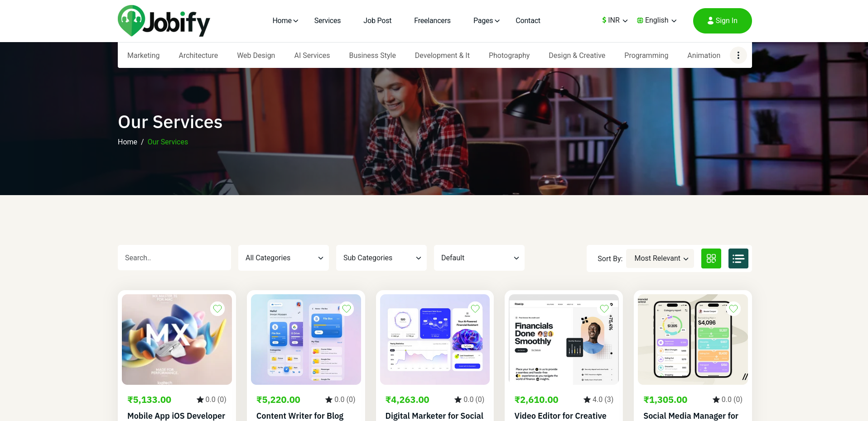
Task: Favorite the Content Writer for Blog service
Action: [347, 309]
